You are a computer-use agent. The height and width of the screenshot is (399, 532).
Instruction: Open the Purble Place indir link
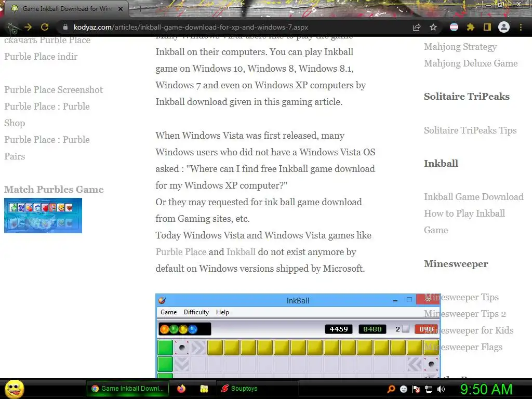[x=41, y=56]
